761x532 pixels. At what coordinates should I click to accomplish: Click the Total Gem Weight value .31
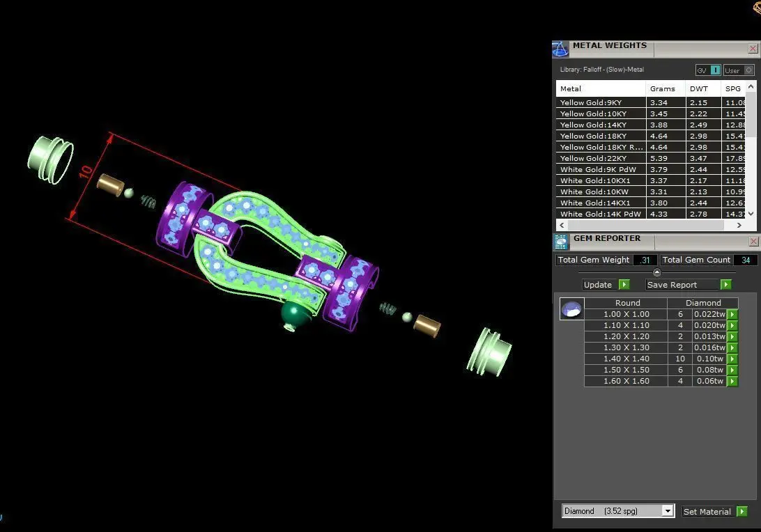pyautogui.click(x=645, y=260)
